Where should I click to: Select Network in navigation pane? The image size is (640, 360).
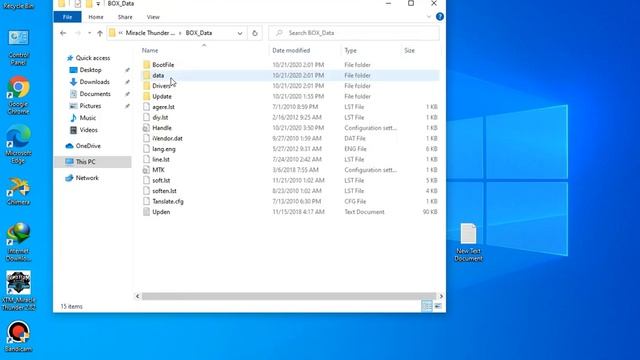tap(87, 178)
